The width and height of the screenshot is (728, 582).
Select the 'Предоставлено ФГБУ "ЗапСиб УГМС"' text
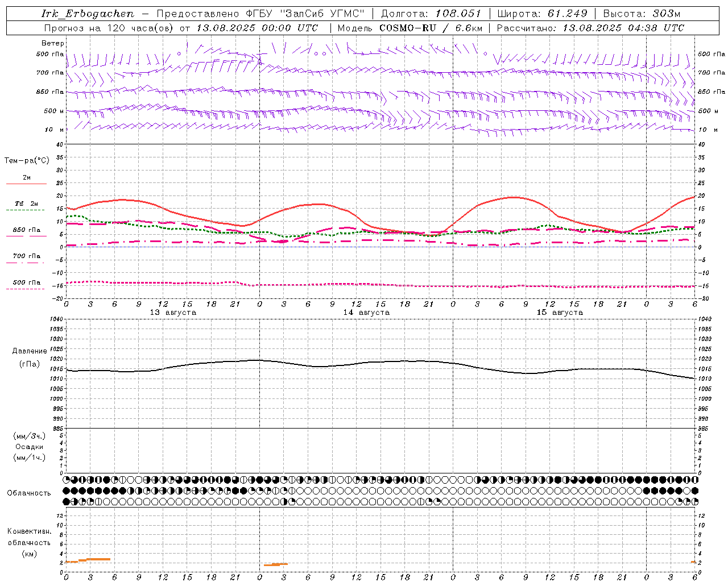pos(260,14)
